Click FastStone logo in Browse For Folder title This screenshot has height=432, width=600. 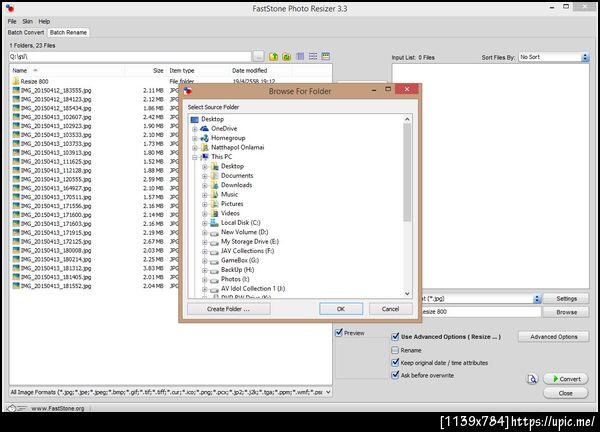(188, 91)
